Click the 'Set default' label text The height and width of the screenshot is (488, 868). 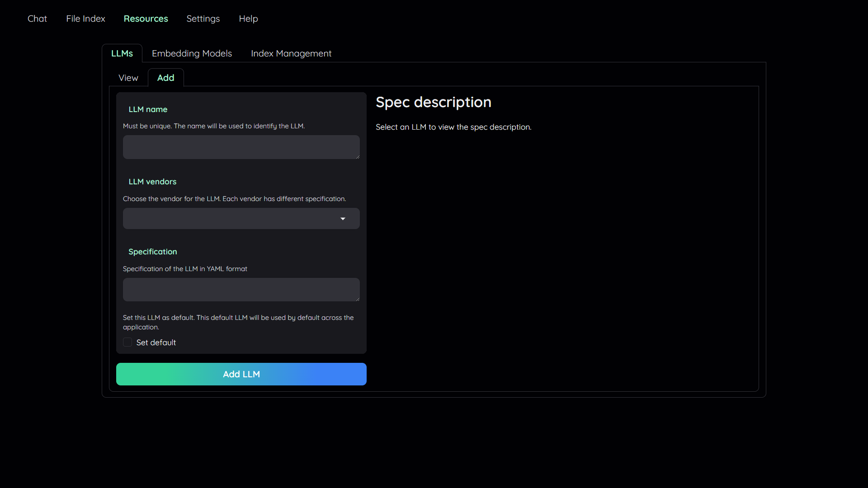pos(156,343)
